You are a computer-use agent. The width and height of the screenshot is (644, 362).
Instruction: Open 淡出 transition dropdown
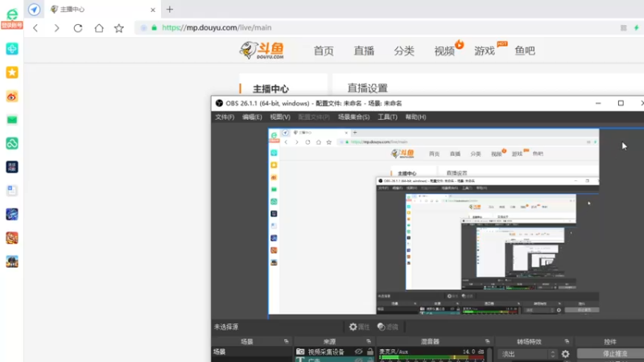pyautogui.click(x=527, y=354)
